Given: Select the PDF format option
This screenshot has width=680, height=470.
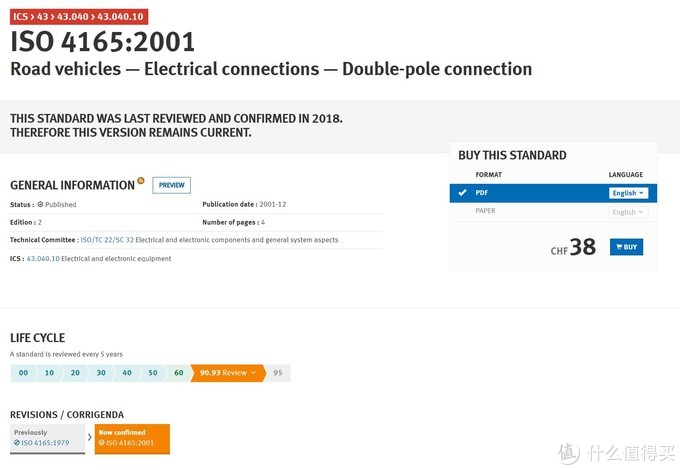Looking at the screenshot, I should [x=482, y=193].
